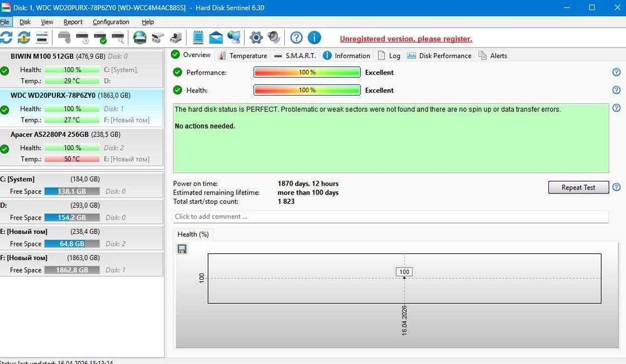Select the C: [System] partition

click(x=81, y=185)
